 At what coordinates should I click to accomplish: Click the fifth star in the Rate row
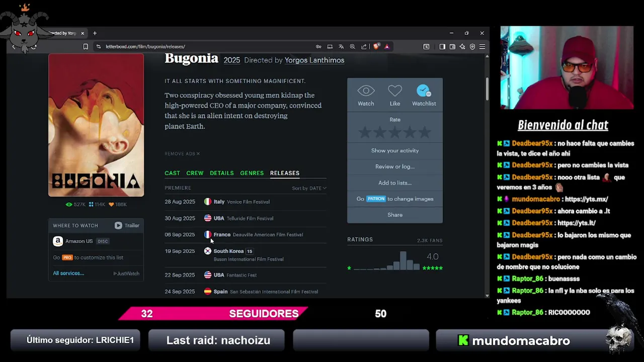(x=425, y=132)
